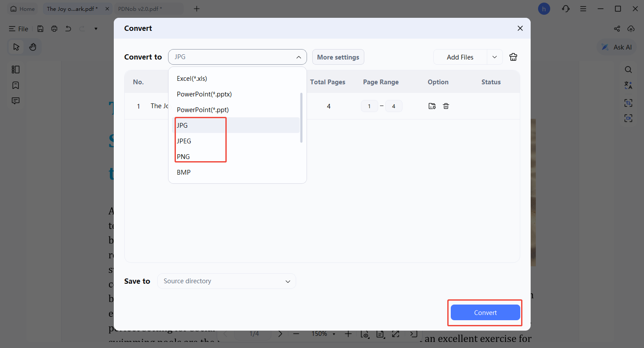Expand the Add Files dropdown arrow
This screenshot has height=348, width=644.
tap(495, 57)
